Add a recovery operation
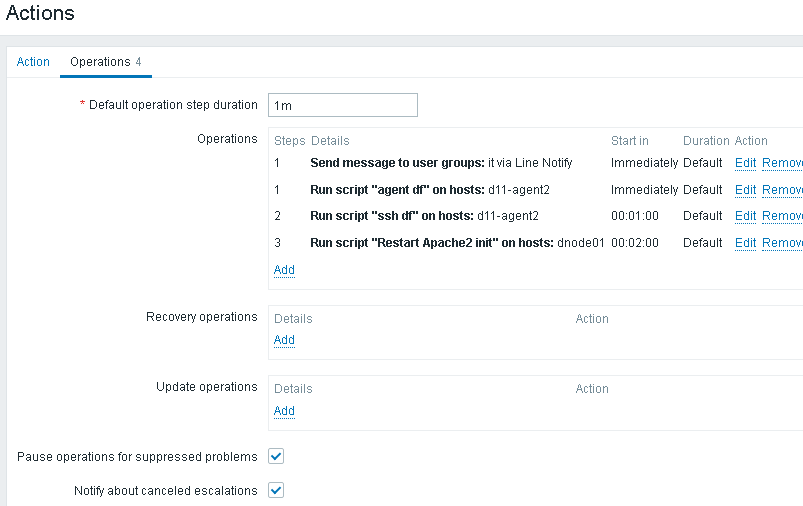This screenshot has height=506, width=803. click(x=284, y=340)
